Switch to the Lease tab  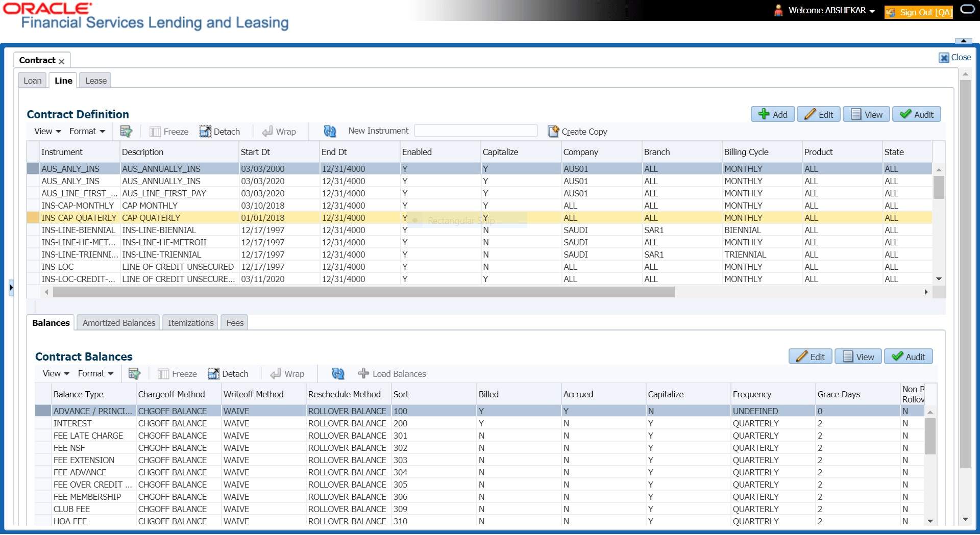tap(96, 81)
